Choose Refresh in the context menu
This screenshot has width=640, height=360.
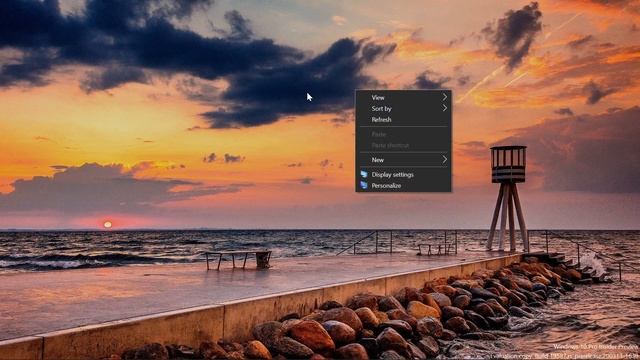point(403,120)
